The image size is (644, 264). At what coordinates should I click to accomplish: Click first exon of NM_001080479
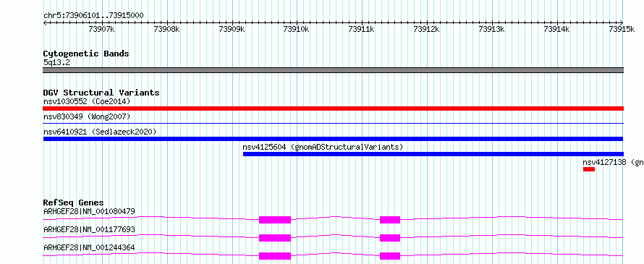[x=275, y=220]
